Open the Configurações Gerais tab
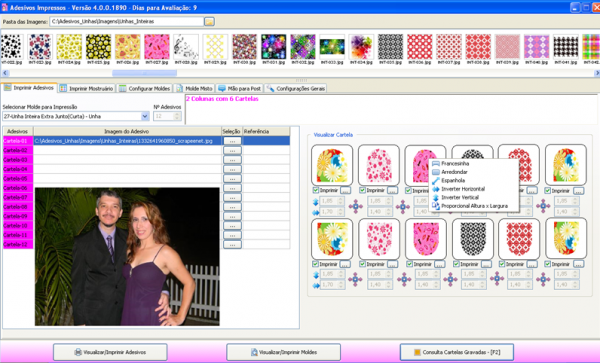The width and height of the screenshot is (600, 363). [295, 88]
